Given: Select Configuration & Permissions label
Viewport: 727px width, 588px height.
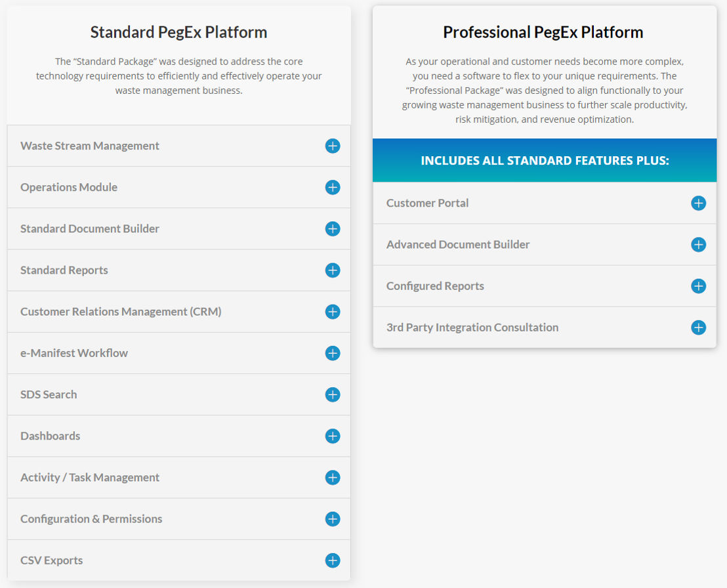Looking at the screenshot, I should (91, 519).
